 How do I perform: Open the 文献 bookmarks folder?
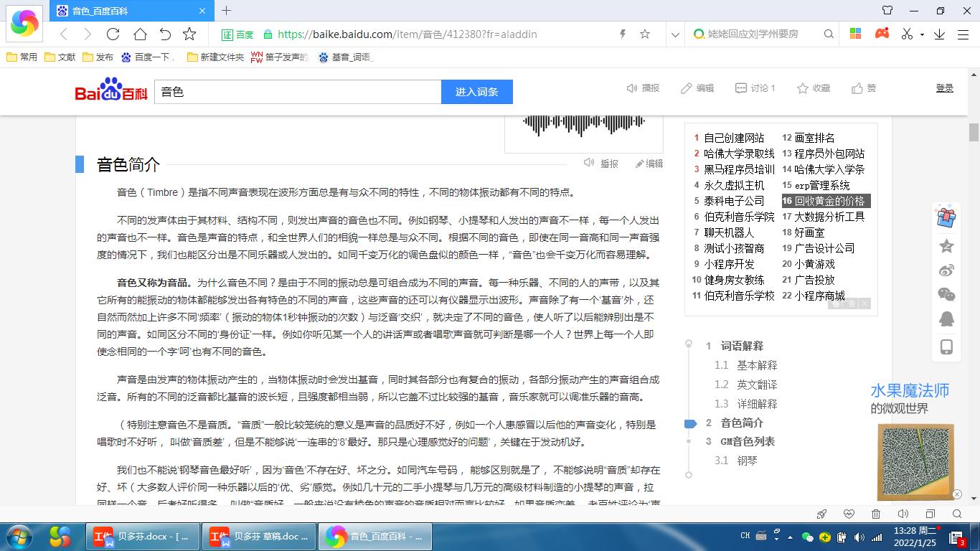coord(60,57)
